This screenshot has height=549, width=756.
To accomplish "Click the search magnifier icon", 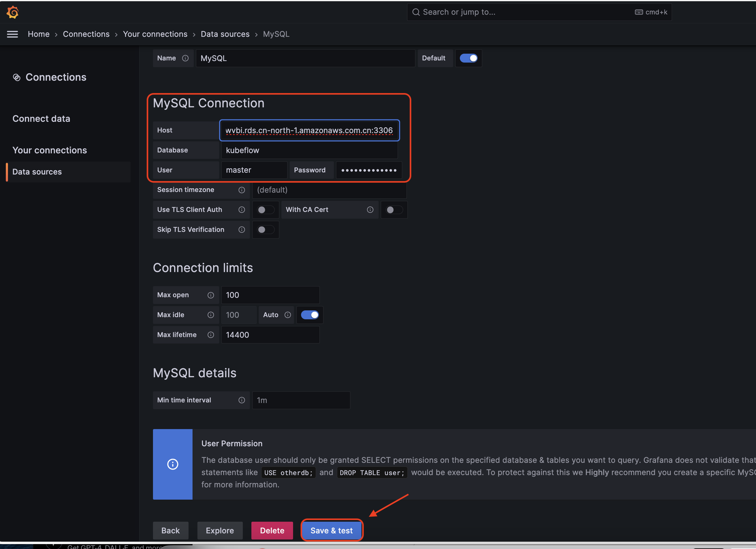I will pyautogui.click(x=416, y=12).
